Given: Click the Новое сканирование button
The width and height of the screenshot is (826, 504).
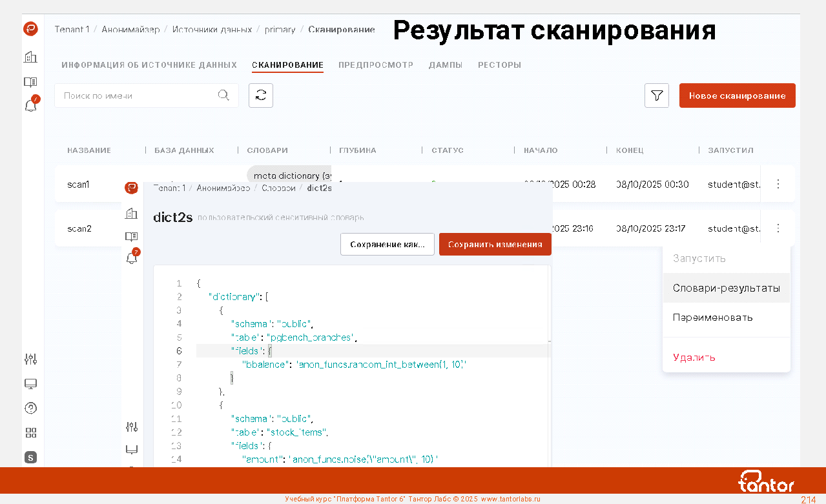Looking at the screenshot, I should [x=737, y=96].
